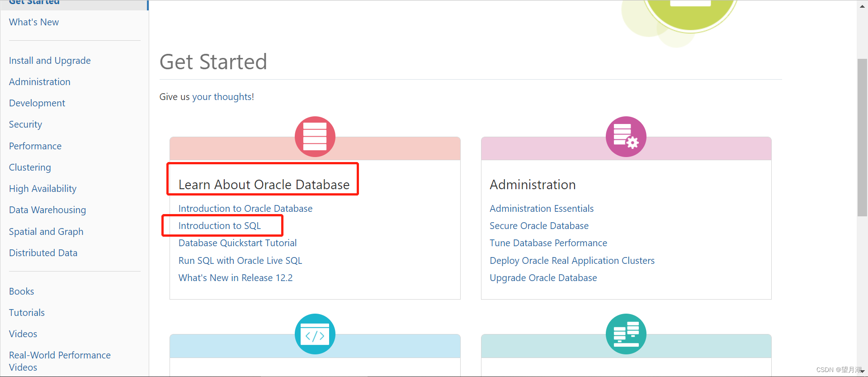Open Distributed Data sidebar link
868x377 pixels.
coord(43,253)
